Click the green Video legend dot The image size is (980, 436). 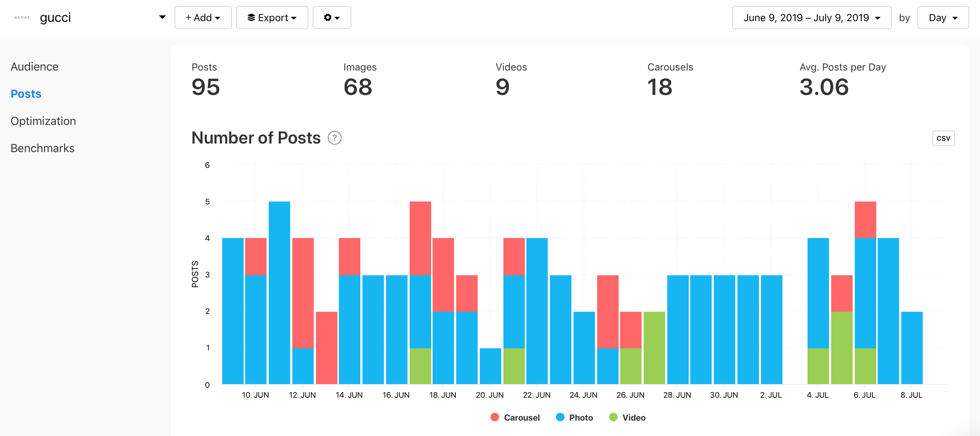613,417
